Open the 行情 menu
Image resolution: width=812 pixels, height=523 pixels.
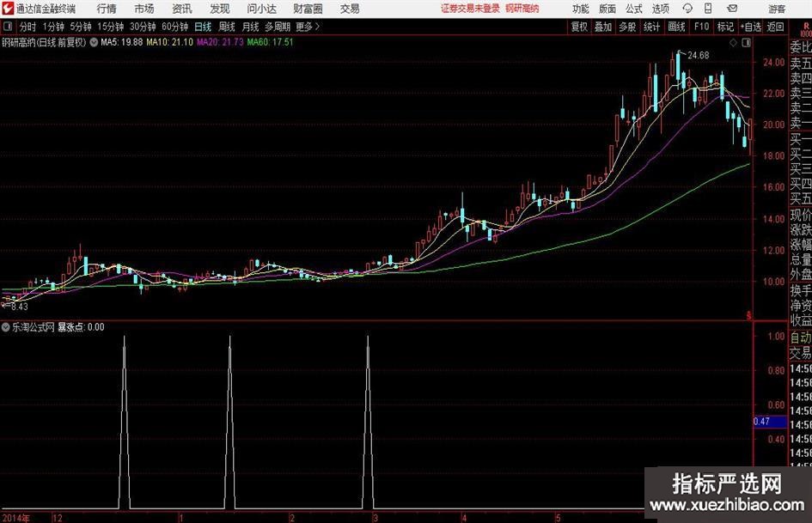107,9
